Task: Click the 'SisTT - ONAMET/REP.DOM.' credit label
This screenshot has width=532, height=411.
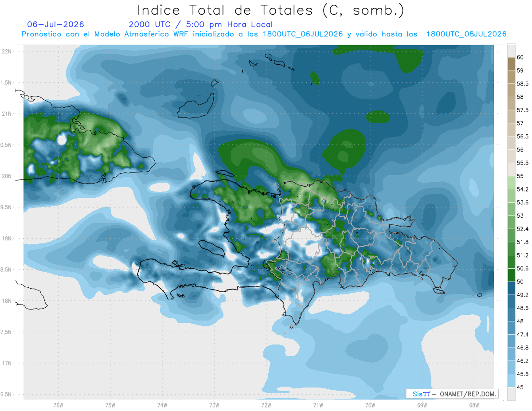Action: (452, 394)
